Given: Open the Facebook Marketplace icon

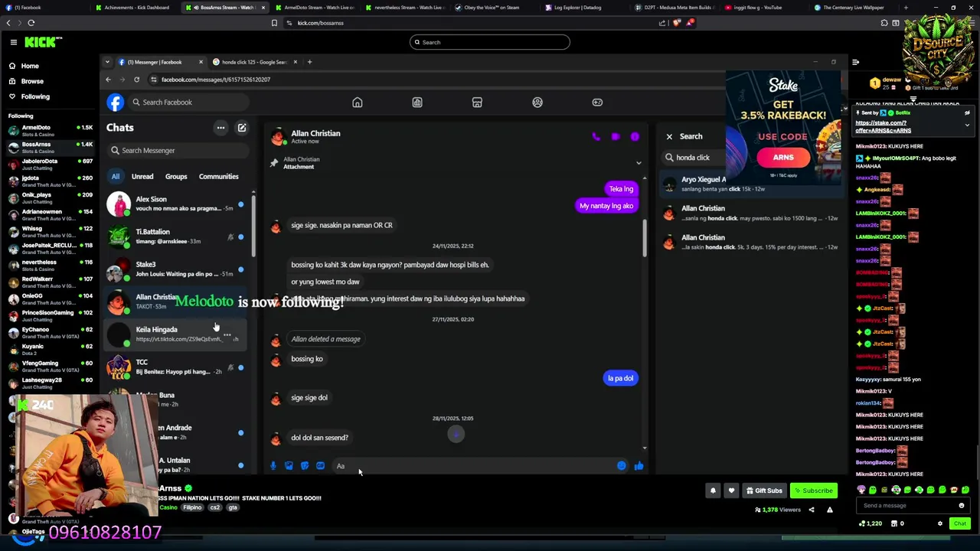Looking at the screenshot, I should coord(477,102).
